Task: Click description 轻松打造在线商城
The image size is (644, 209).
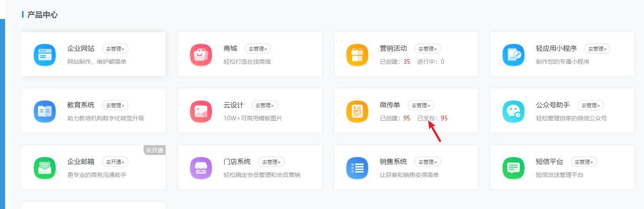Action: (247, 62)
